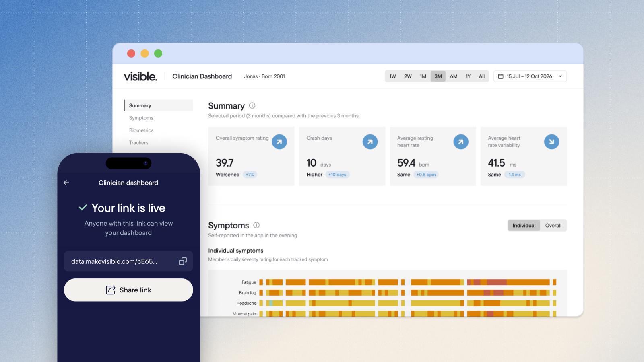The width and height of the screenshot is (644, 362).
Task: Switch symptoms view to Overall
Action: pos(553,226)
